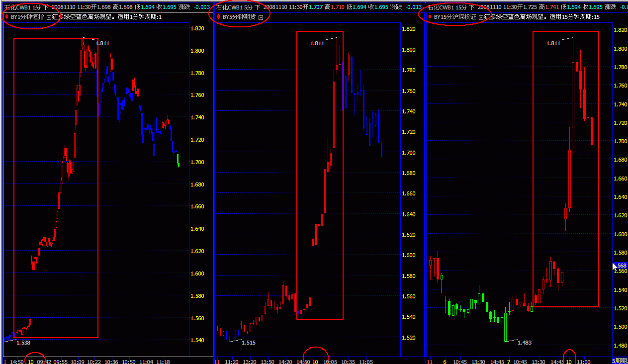Click the 1.520 price level on 5分 axis

(x=409, y=338)
